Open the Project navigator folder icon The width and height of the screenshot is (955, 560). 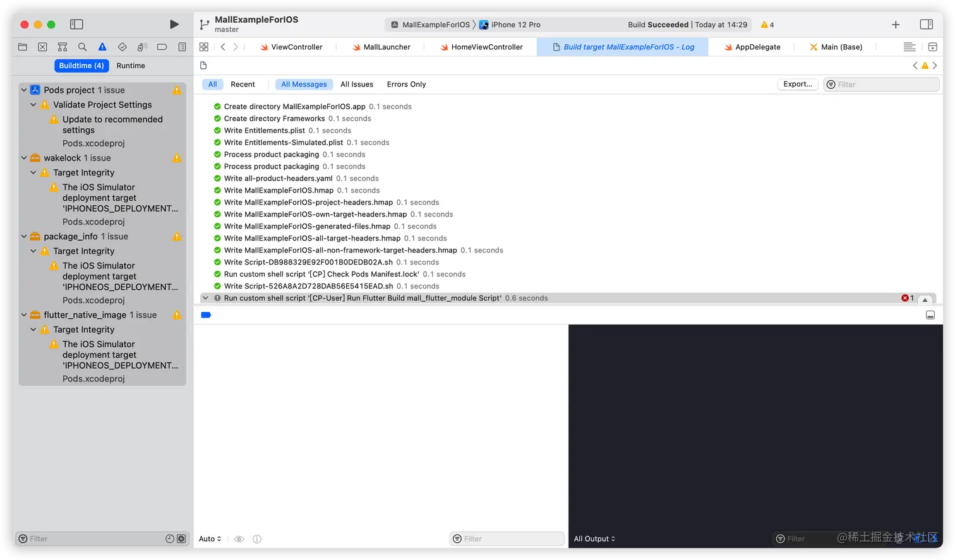23,47
